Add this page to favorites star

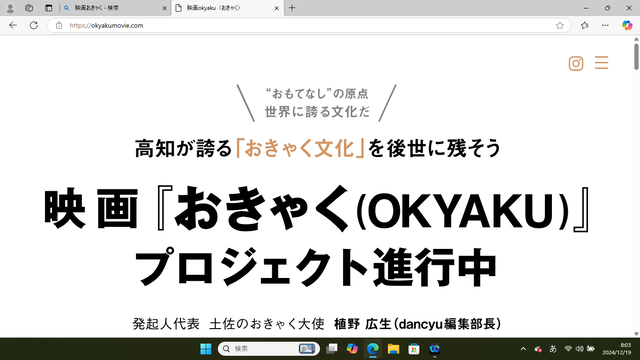(560, 25)
